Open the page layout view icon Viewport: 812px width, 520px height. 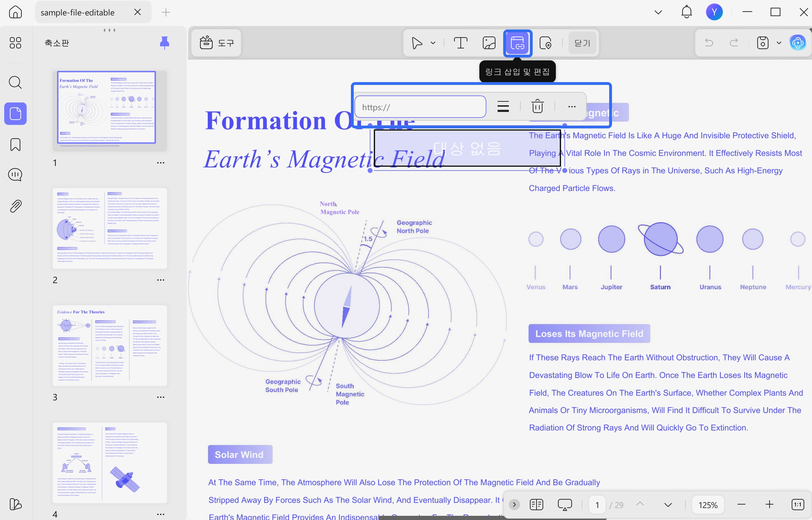[537, 505]
